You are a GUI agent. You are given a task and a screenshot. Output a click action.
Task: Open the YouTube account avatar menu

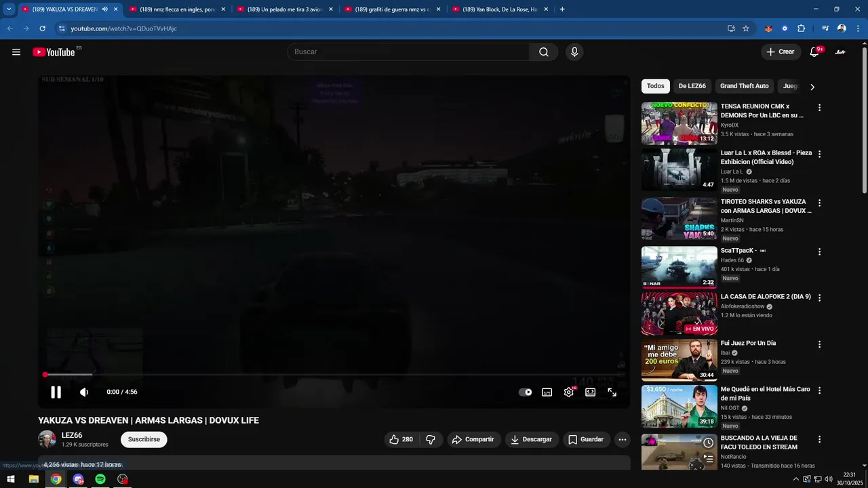(840, 52)
